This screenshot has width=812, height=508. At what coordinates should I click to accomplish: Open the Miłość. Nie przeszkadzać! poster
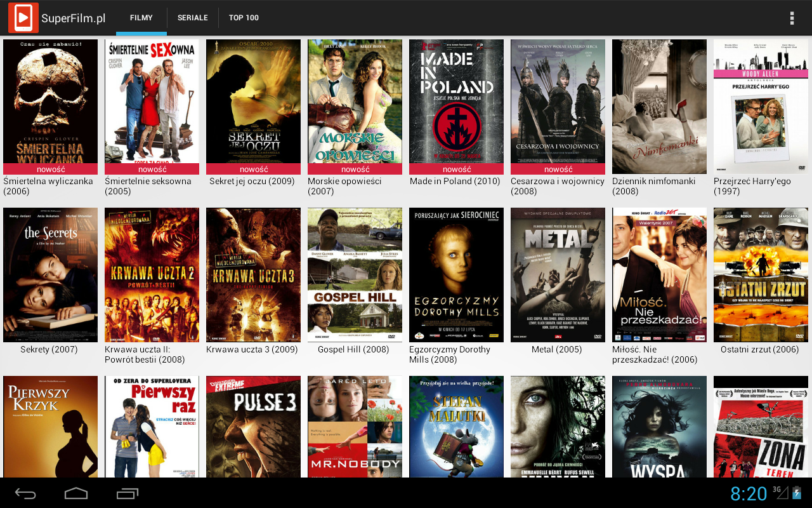[660, 275]
